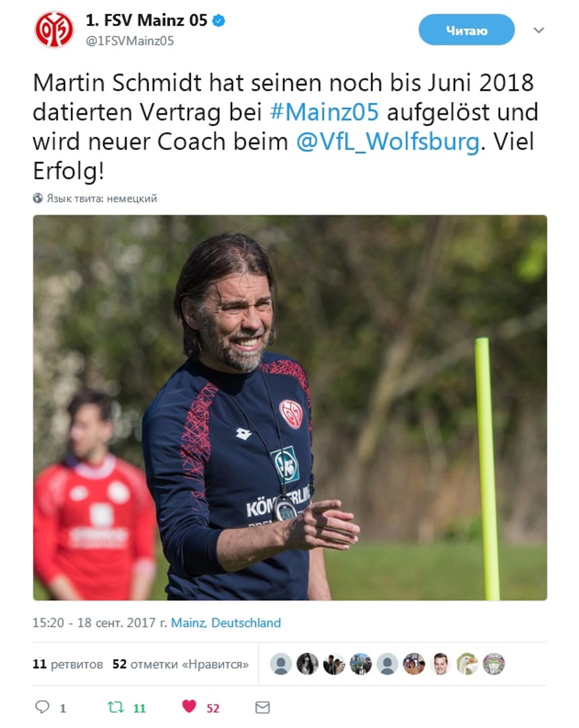View the 11 ретвитов list
The image size is (579, 728).
(68, 664)
